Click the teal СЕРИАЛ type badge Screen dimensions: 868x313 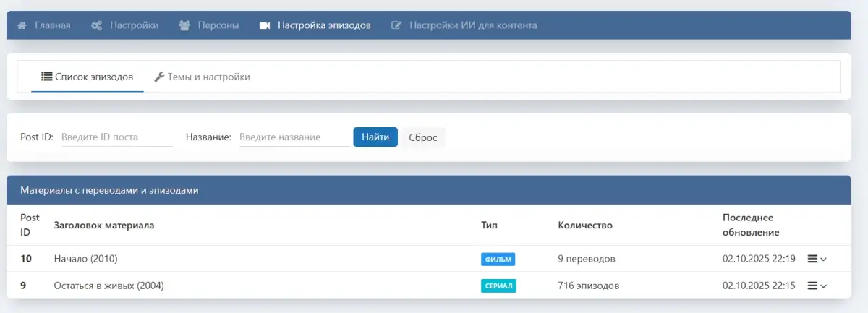498,286
